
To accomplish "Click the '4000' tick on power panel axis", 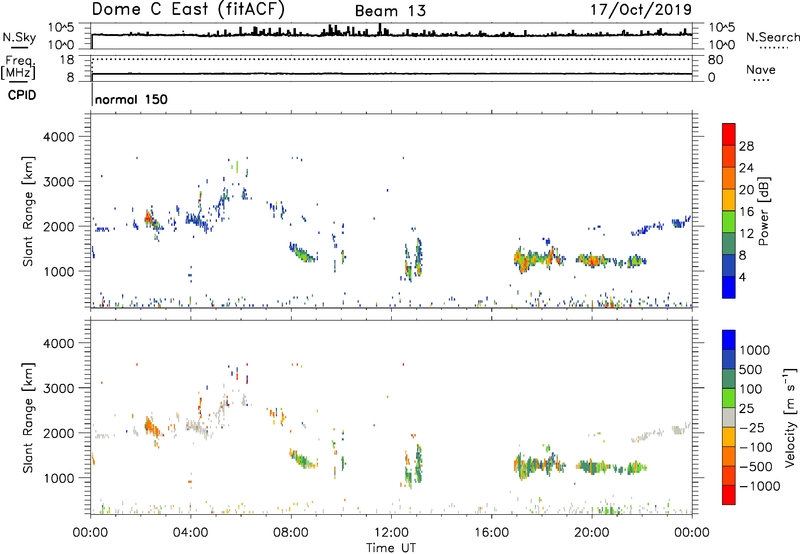I will coord(59,137).
